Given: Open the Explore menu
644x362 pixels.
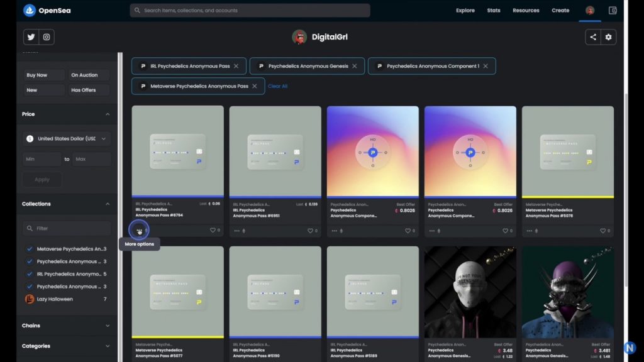Looking at the screenshot, I should (465, 10).
